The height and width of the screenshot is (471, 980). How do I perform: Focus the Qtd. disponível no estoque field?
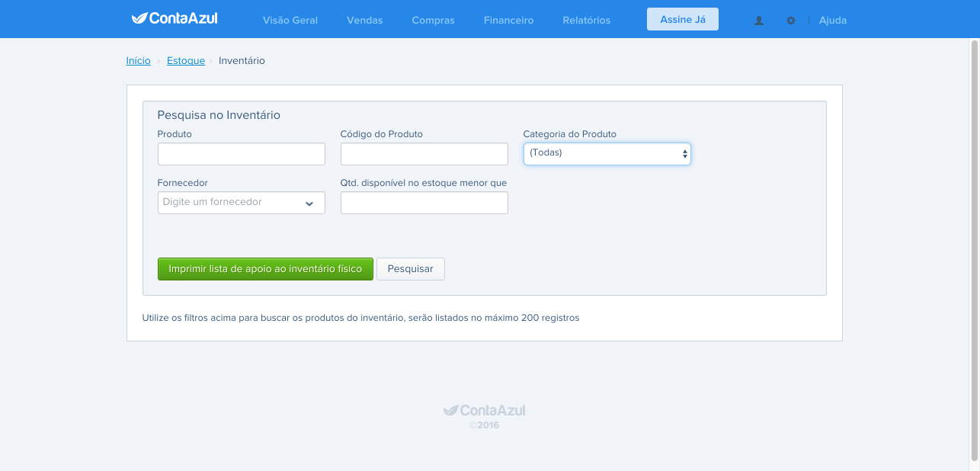pos(424,203)
